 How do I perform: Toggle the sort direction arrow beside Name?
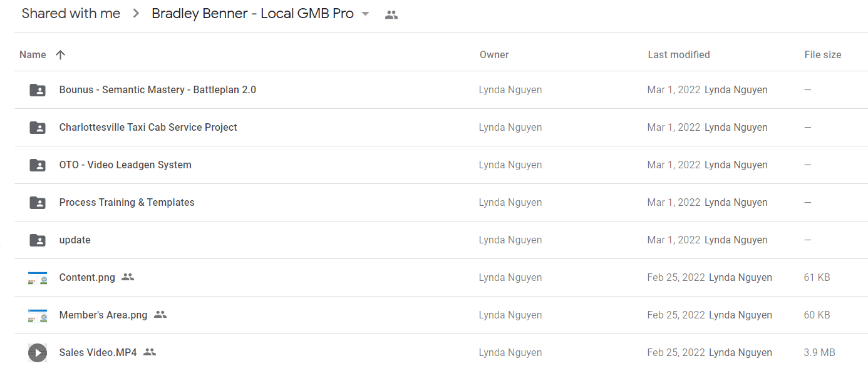60,55
